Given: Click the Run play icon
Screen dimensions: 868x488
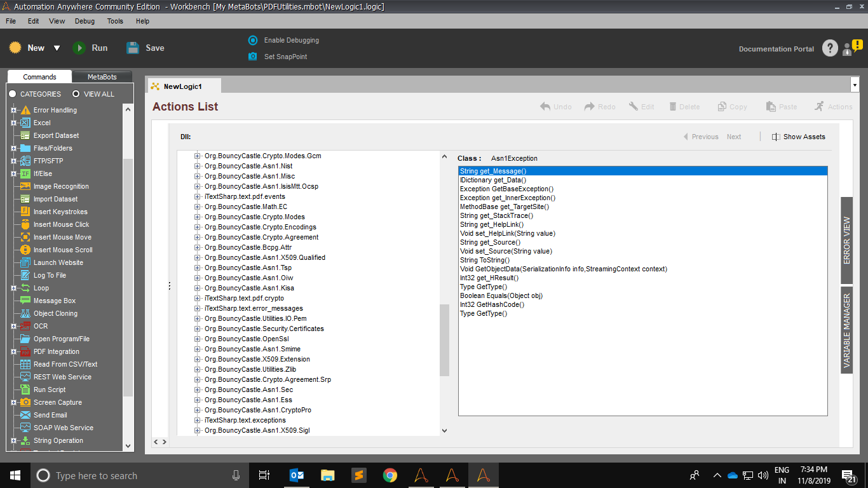Looking at the screenshot, I should tap(79, 48).
